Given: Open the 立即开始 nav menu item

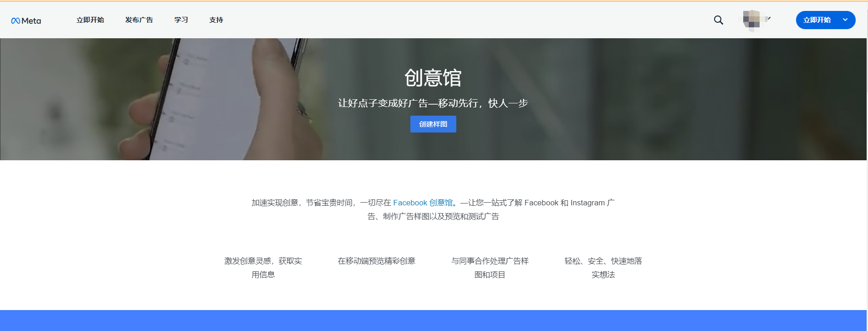Looking at the screenshot, I should 90,20.
